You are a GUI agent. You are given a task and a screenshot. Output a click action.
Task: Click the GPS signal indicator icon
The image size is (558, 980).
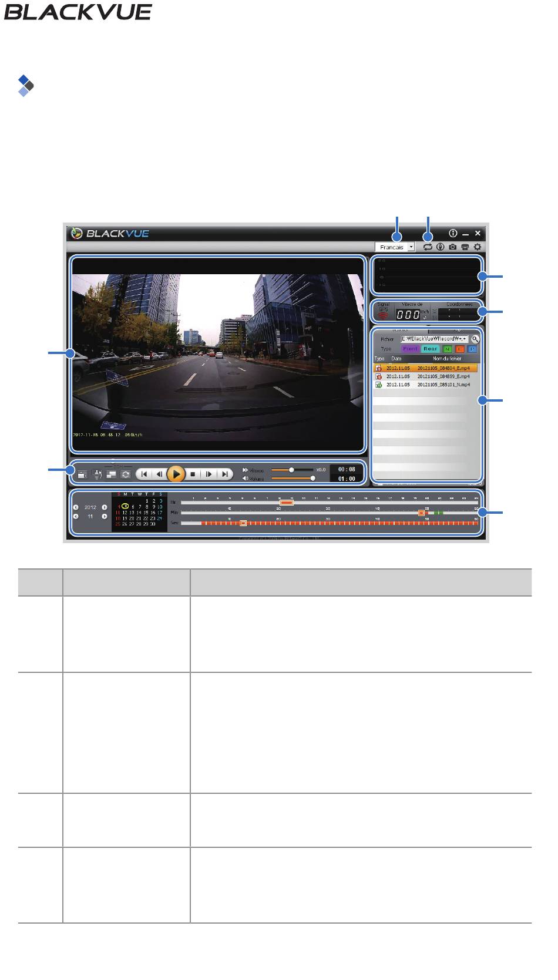click(383, 315)
